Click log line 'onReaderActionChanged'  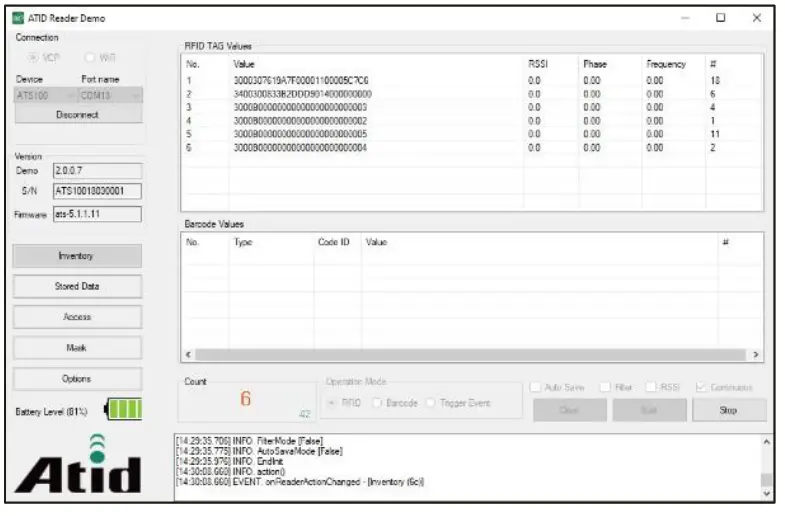[300, 483]
